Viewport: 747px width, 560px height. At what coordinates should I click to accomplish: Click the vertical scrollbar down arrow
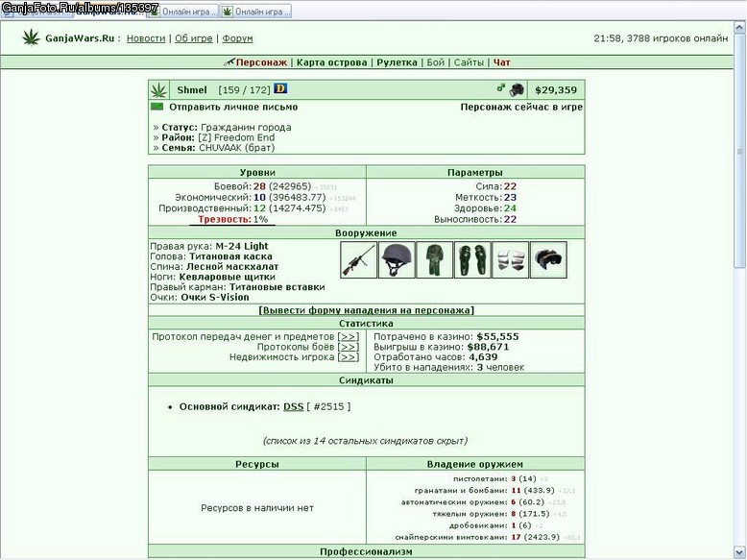point(740,553)
